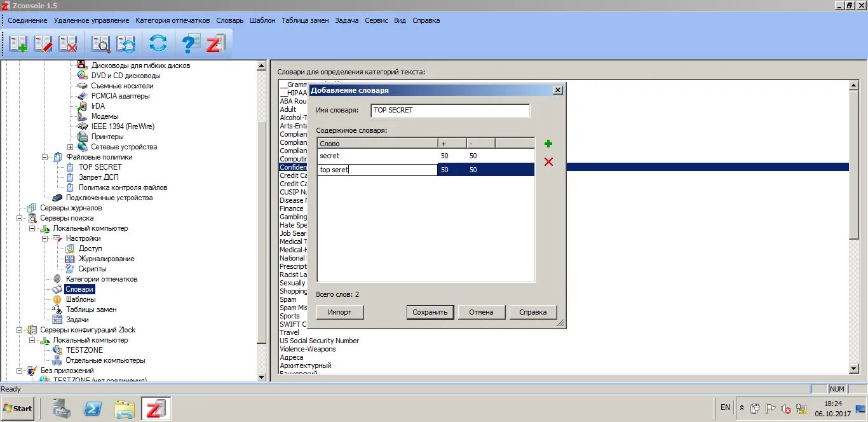Click the red Z toolbar icon
The width and height of the screenshot is (868, 422).
click(215, 44)
